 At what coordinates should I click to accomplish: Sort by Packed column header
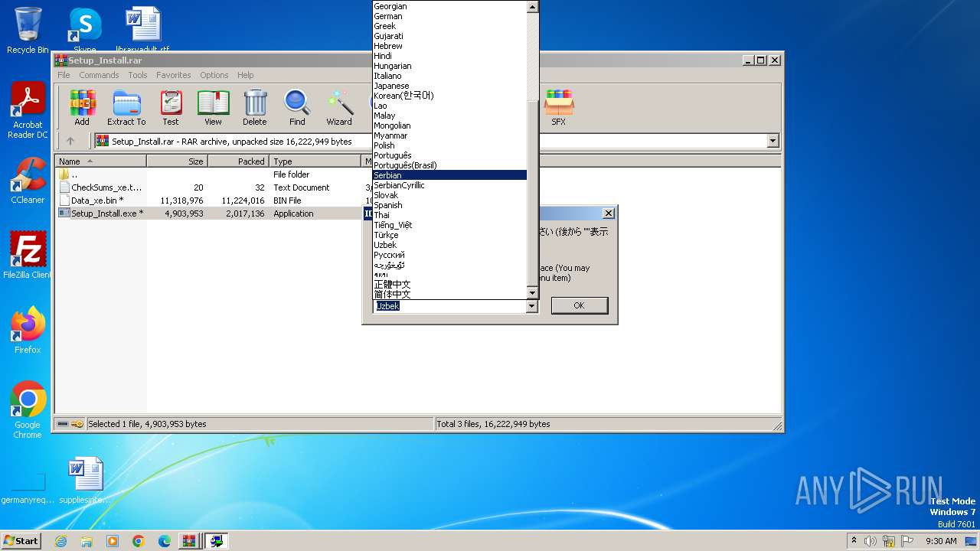238,161
